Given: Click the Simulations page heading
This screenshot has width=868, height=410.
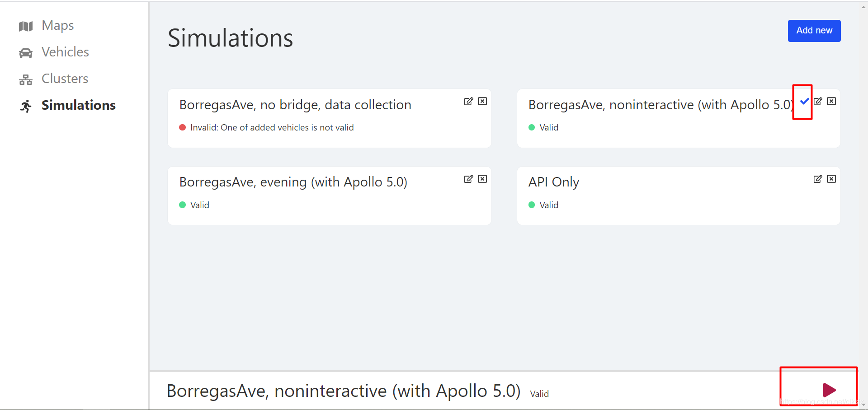Looking at the screenshot, I should click(230, 38).
